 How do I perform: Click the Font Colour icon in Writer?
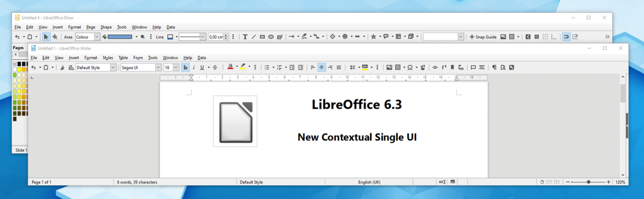230,67
